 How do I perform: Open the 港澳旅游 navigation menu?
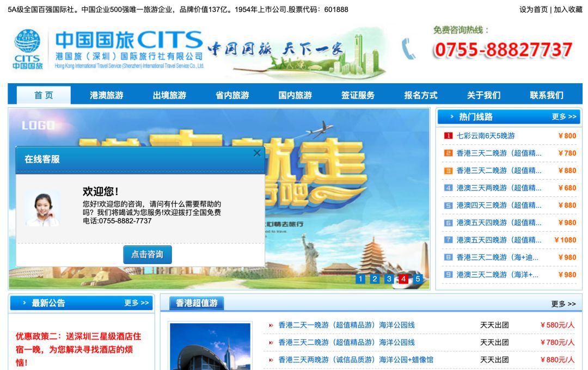point(107,95)
